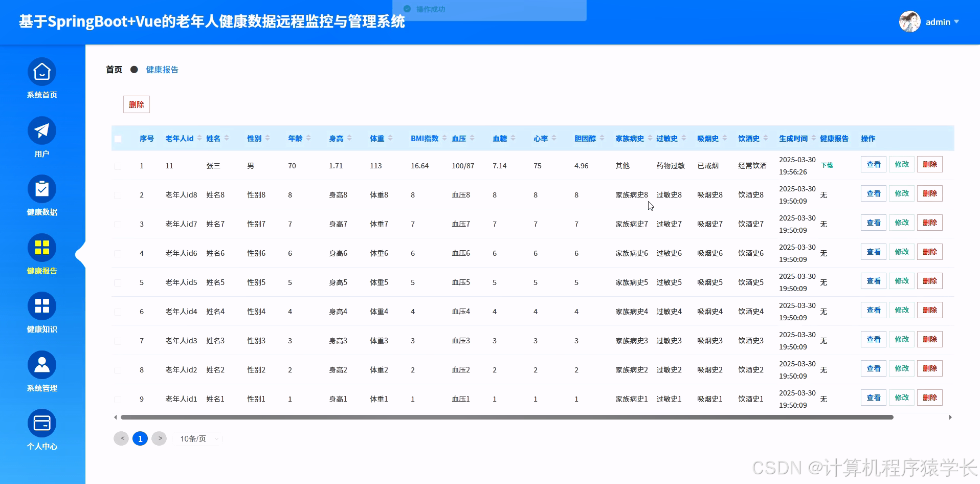Check the row checkbox for 姓名6
This screenshot has height=484, width=980.
[118, 254]
